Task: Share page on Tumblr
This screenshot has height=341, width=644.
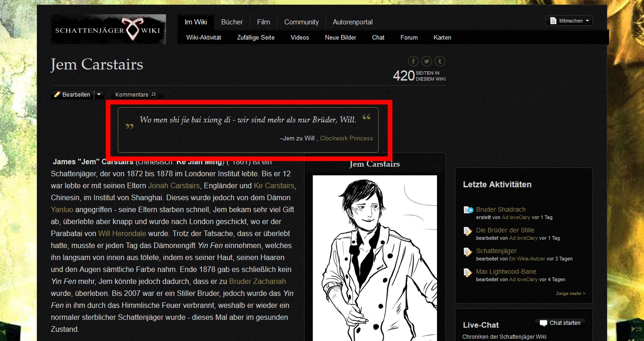Action: (440, 61)
